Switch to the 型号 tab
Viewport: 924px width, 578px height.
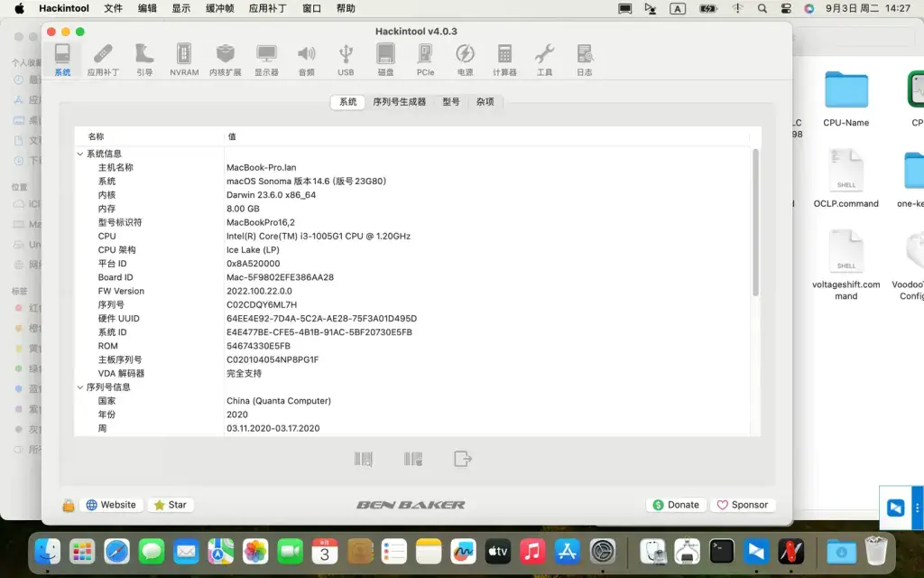[x=451, y=101]
